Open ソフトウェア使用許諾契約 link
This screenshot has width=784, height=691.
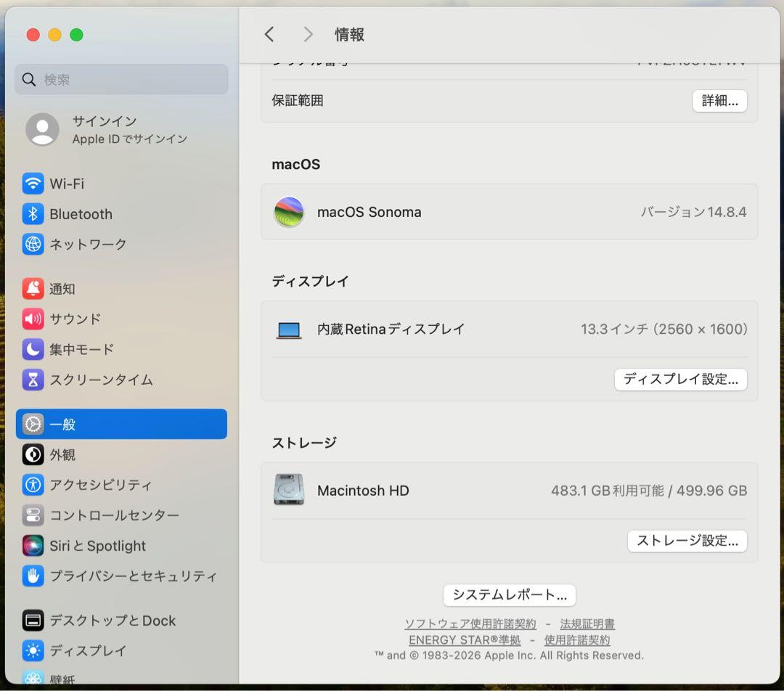tap(470, 624)
